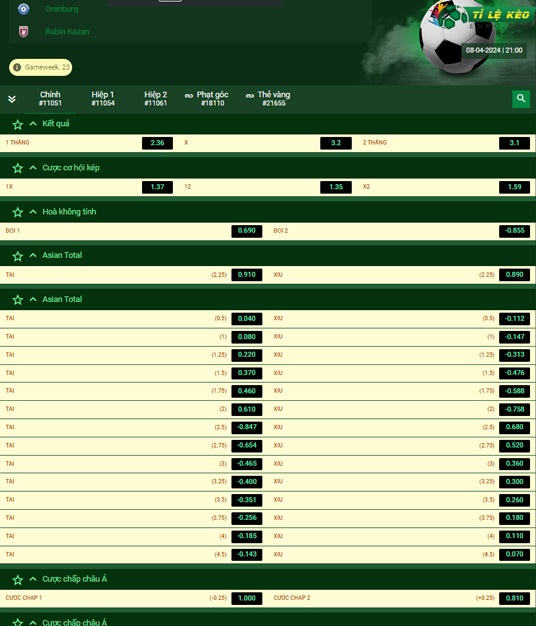
Task: Select XỈU 3.25 odds 0.300
Action: (514, 481)
